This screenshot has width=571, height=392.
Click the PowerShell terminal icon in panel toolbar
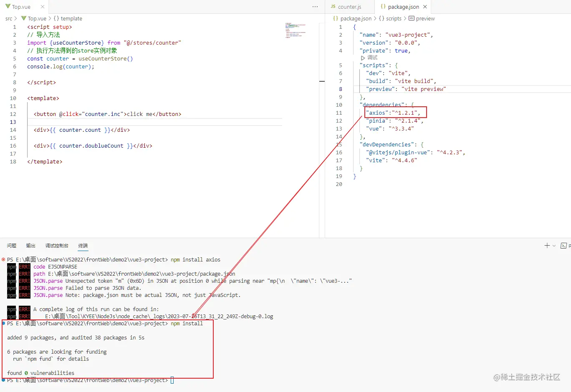click(563, 246)
